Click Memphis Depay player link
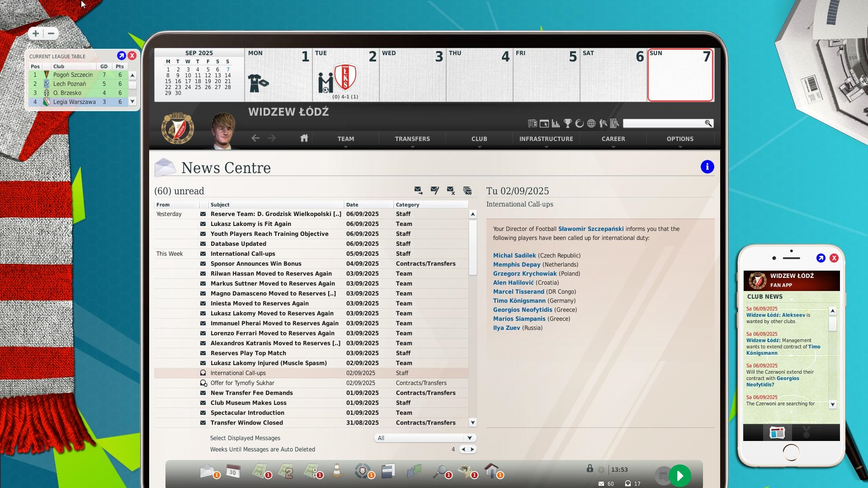Image resolution: width=868 pixels, height=488 pixels. pyautogui.click(x=517, y=264)
